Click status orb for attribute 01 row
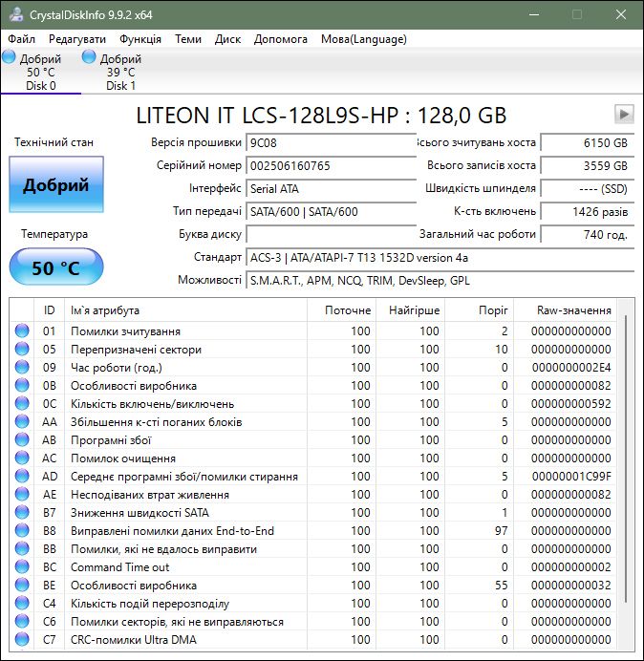 click(22, 330)
